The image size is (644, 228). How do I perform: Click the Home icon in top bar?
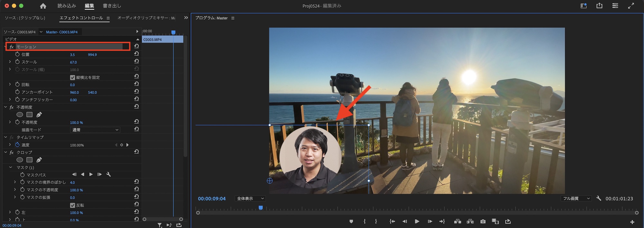point(43,6)
